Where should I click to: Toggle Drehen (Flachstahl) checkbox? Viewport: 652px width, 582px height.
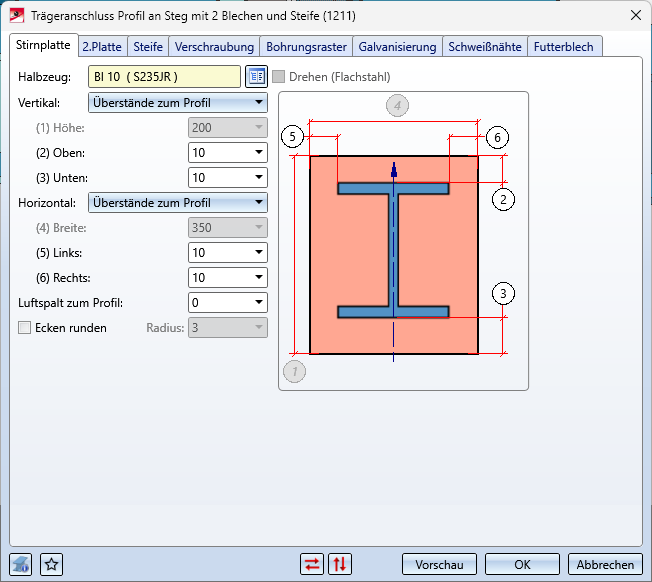coord(279,76)
